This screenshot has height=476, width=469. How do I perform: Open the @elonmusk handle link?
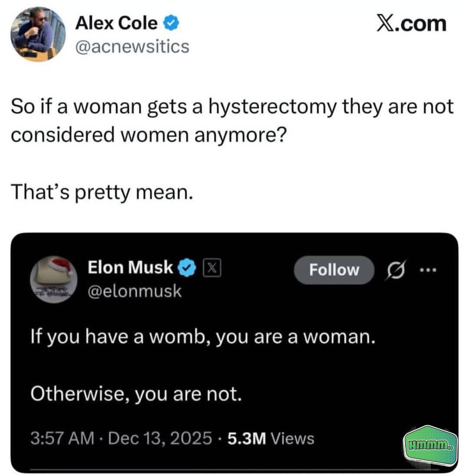[x=135, y=291]
